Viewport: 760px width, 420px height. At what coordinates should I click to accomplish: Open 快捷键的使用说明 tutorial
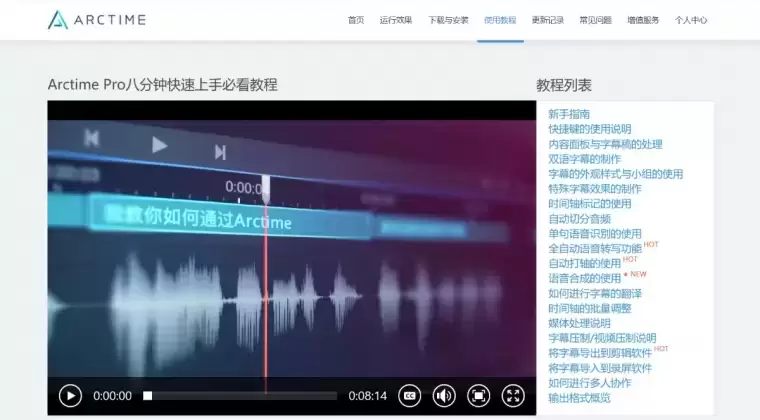click(590, 129)
